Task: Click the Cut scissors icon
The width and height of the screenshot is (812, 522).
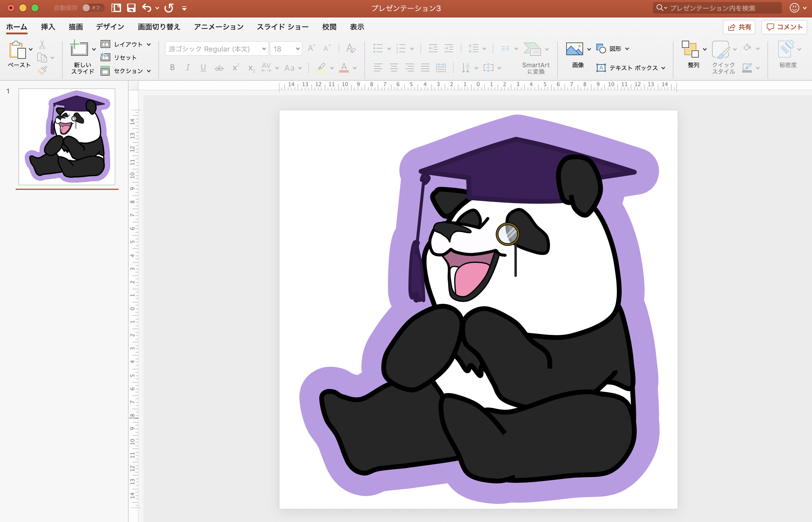Action: (x=42, y=44)
